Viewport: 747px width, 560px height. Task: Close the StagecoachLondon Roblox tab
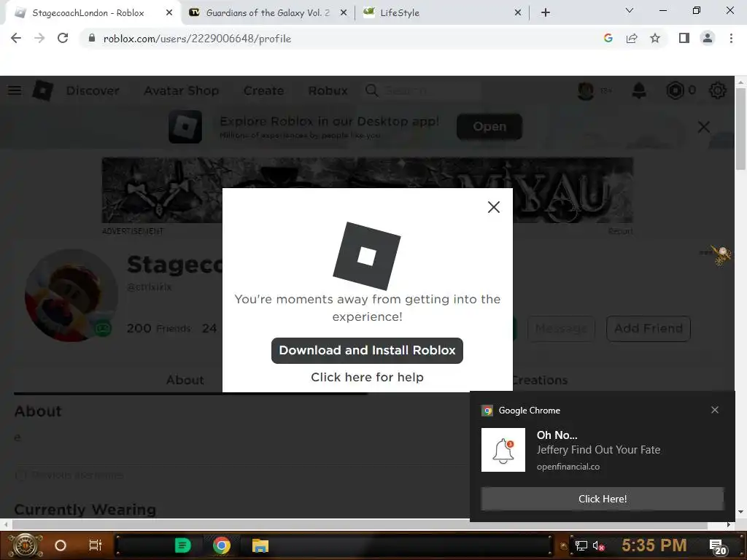click(169, 13)
